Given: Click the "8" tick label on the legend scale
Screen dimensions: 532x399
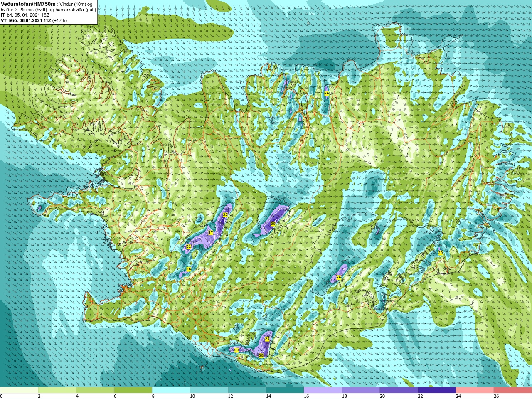Looking at the screenshot, I should (x=153, y=396).
